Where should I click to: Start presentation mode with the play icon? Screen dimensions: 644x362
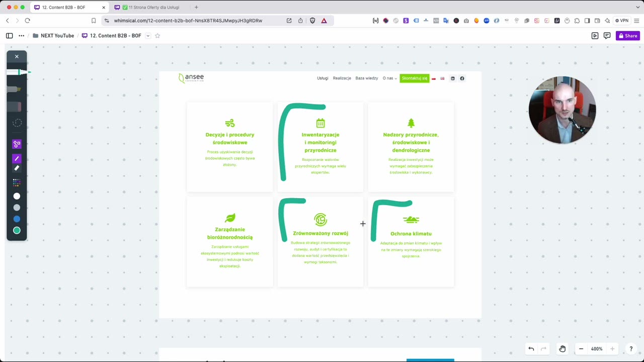(x=595, y=36)
